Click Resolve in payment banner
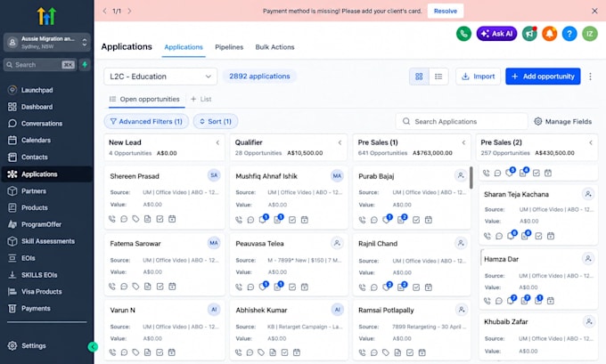 point(446,12)
